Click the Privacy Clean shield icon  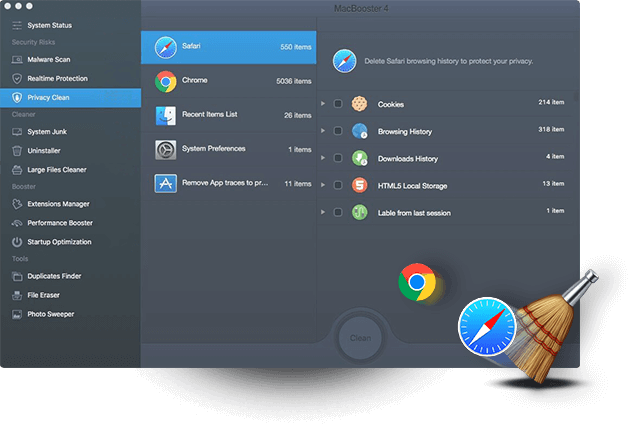[17, 98]
